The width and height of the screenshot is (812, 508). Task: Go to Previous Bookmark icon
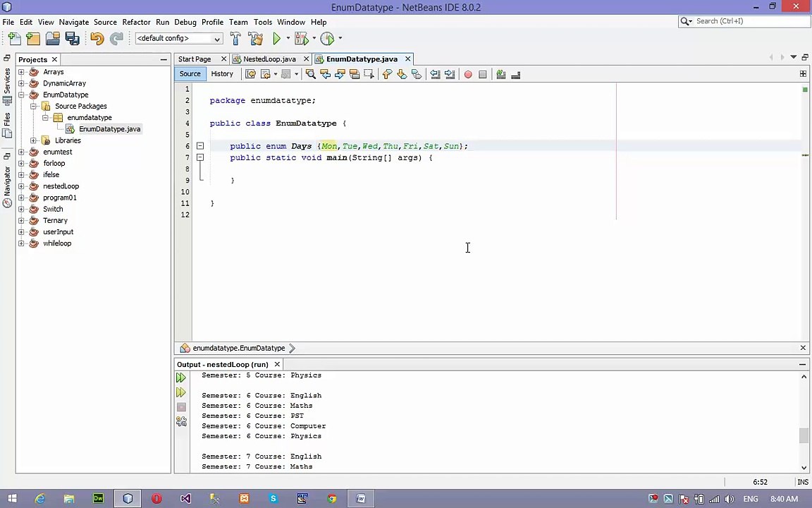[x=387, y=74]
